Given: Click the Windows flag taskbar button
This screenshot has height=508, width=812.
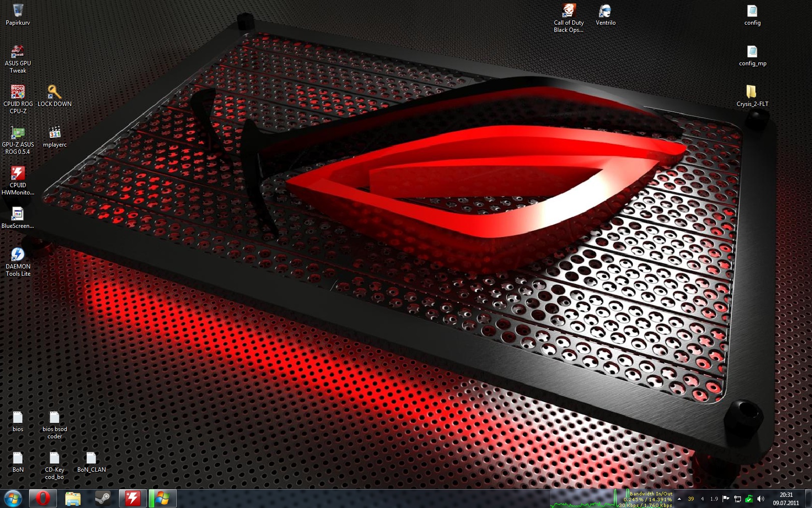Looking at the screenshot, I should [x=163, y=498].
